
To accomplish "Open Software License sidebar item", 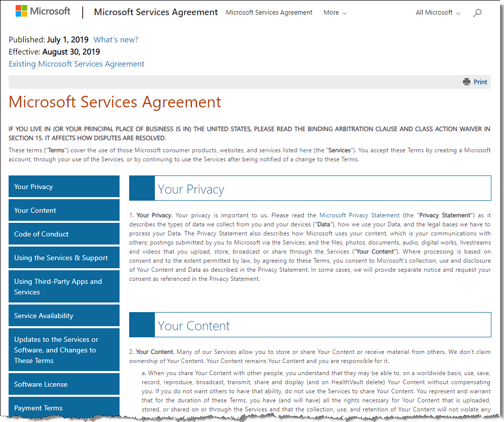I will (64, 384).
